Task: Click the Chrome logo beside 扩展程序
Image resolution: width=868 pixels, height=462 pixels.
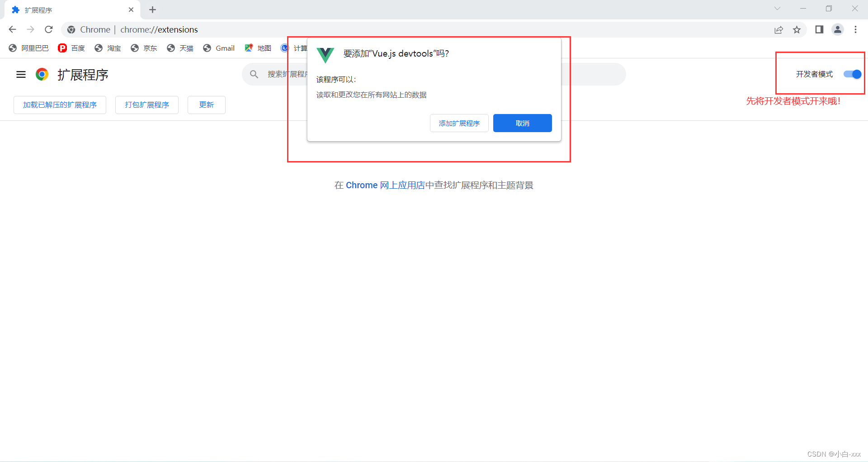Action: point(42,74)
